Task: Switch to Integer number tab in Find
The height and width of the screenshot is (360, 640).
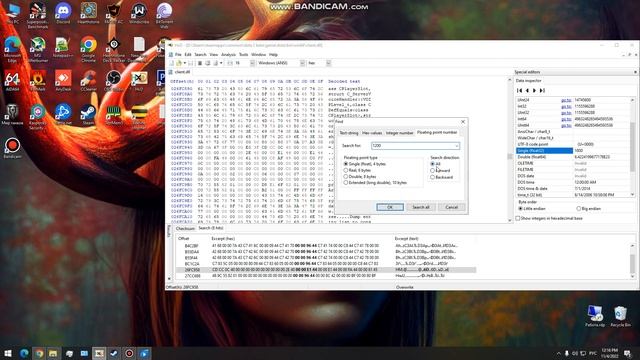Action: pyautogui.click(x=399, y=133)
